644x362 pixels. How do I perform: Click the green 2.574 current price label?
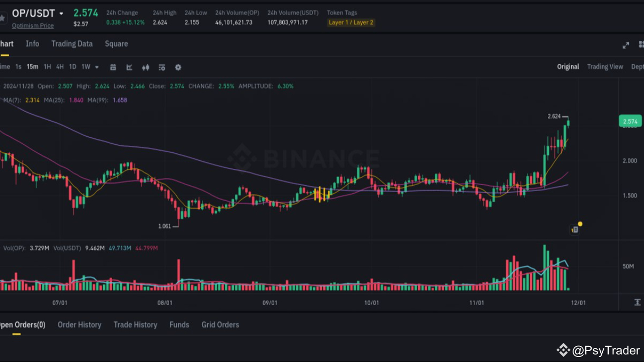[630, 121]
